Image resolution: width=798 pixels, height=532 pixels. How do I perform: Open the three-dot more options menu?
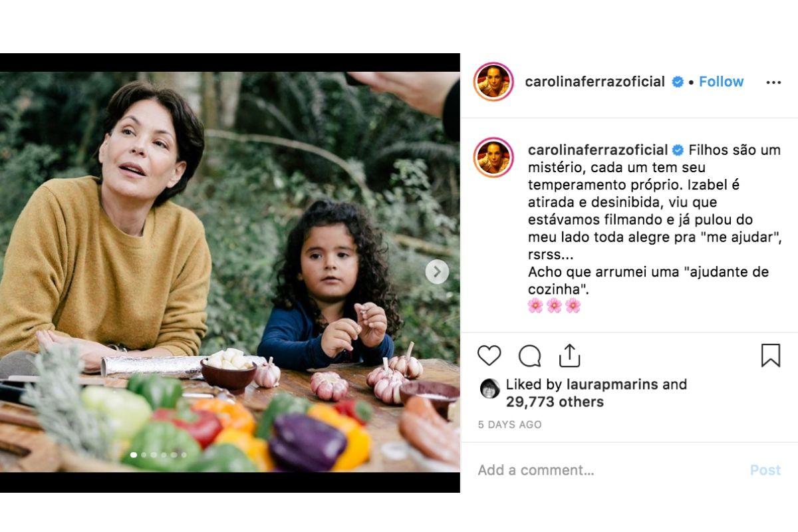[773, 82]
